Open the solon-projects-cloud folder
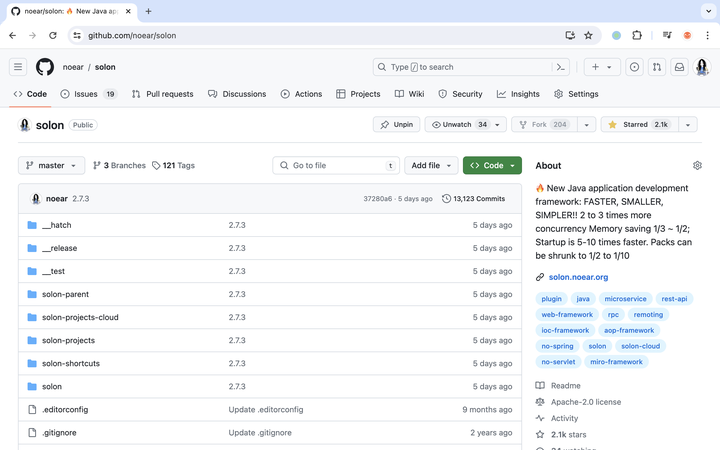This screenshot has height=450, width=720. click(80, 317)
